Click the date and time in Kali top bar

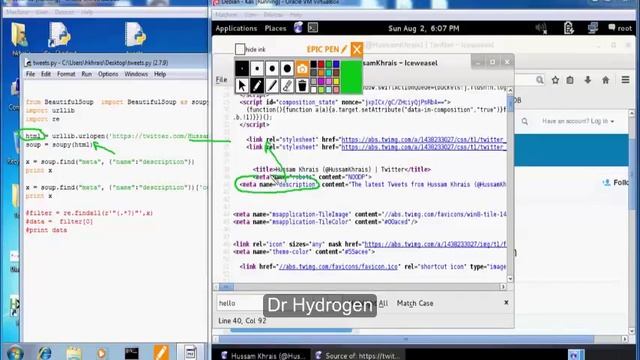[x=424, y=29]
